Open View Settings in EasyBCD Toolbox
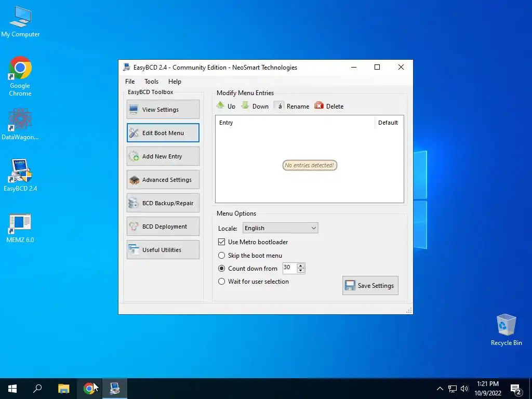Viewport: 532px width, 399px height. click(163, 109)
